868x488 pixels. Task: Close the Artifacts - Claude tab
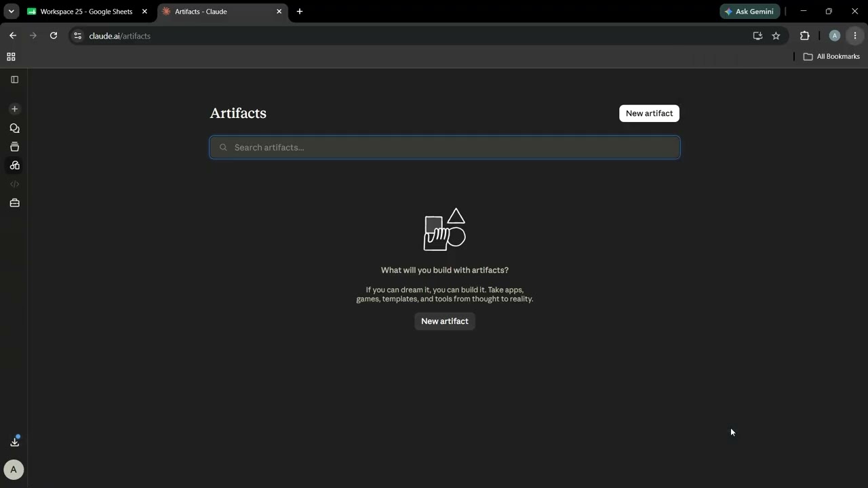tap(279, 12)
